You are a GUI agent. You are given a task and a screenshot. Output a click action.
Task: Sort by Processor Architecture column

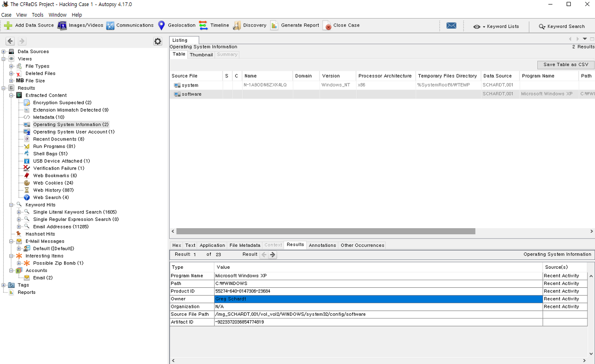coord(385,76)
